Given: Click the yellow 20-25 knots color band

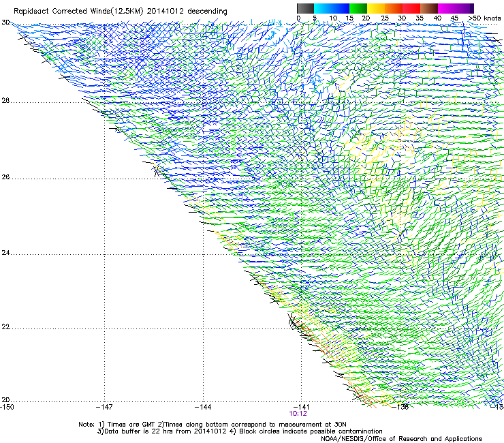Looking at the screenshot, I should click(376, 8).
